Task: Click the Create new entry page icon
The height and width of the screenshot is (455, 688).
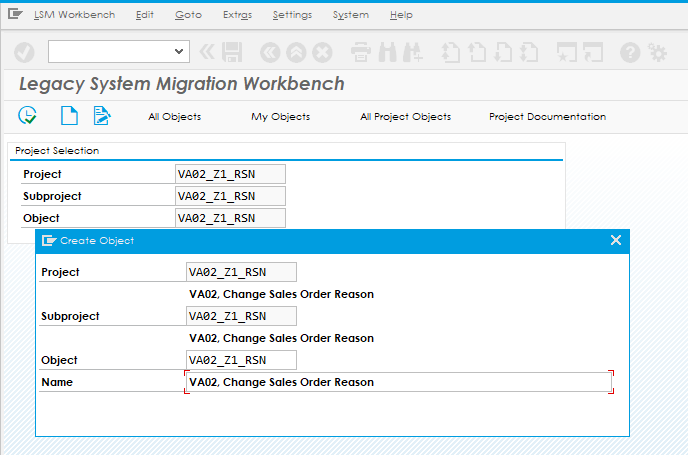Action: 69,116
